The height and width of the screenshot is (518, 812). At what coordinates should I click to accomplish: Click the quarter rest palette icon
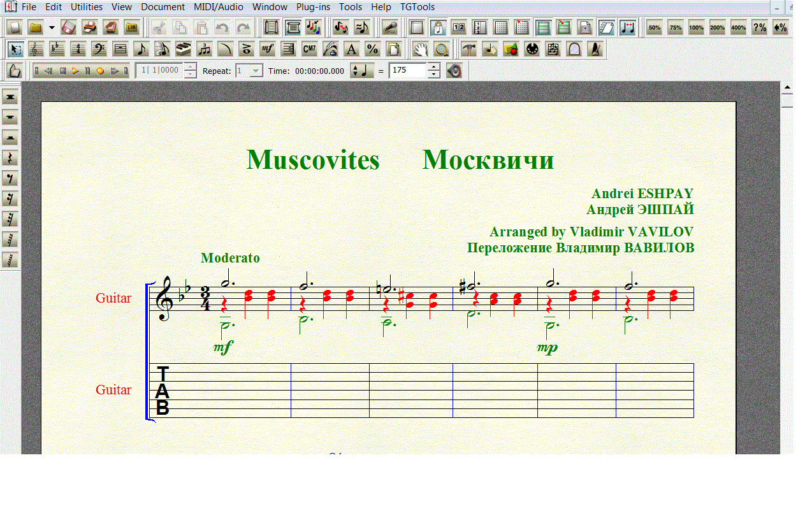(10, 157)
